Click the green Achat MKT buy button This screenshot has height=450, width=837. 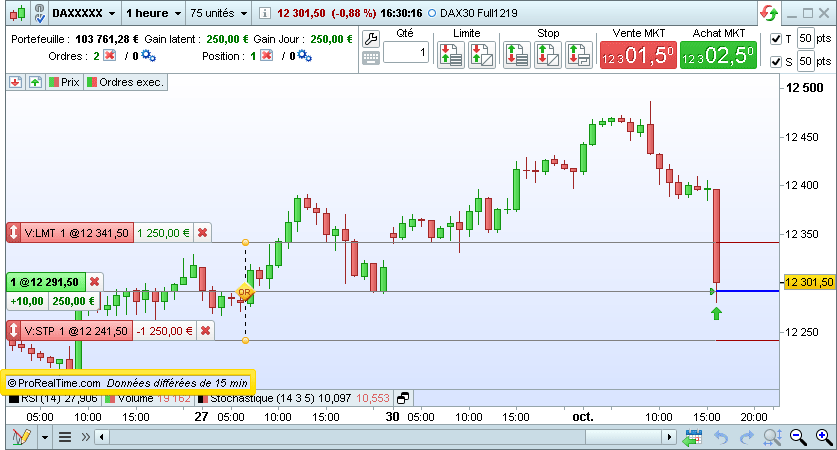point(718,55)
